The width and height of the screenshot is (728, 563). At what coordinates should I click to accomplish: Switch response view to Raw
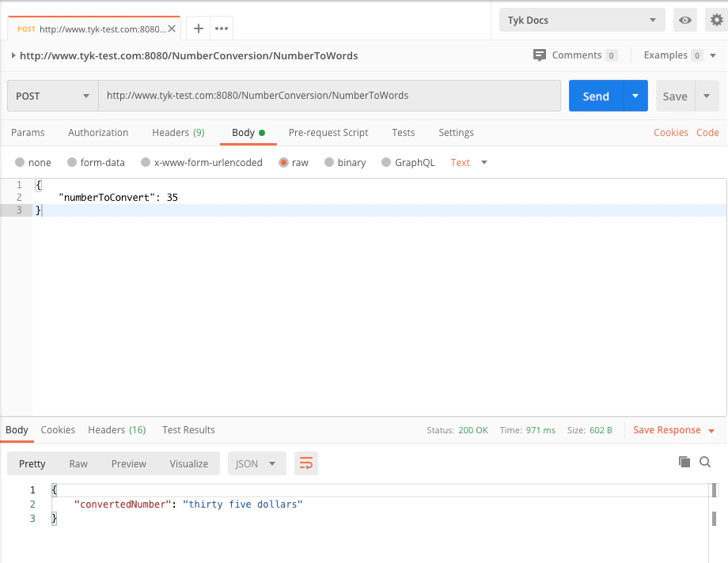pyautogui.click(x=78, y=463)
